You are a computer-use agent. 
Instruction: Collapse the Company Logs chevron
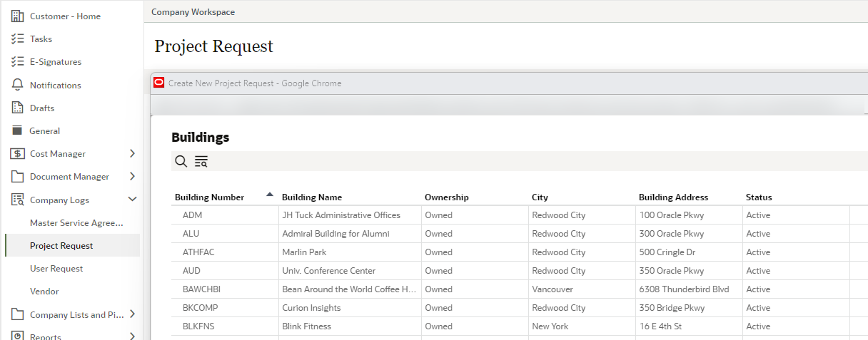click(132, 200)
